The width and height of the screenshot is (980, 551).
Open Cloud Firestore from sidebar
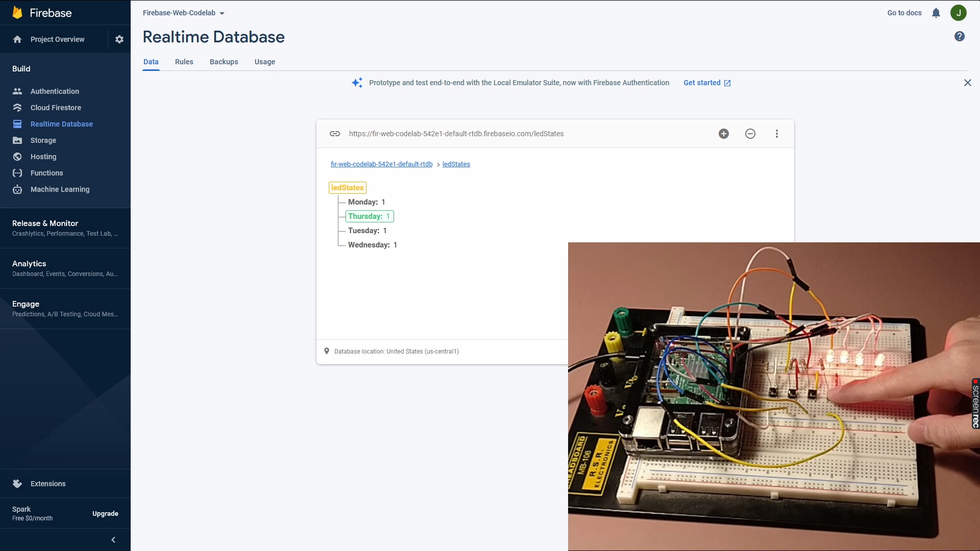[56, 108]
